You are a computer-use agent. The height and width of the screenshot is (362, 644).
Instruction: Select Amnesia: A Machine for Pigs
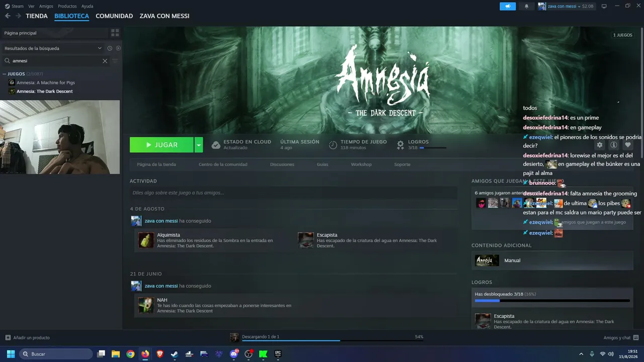tap(46, 82)
